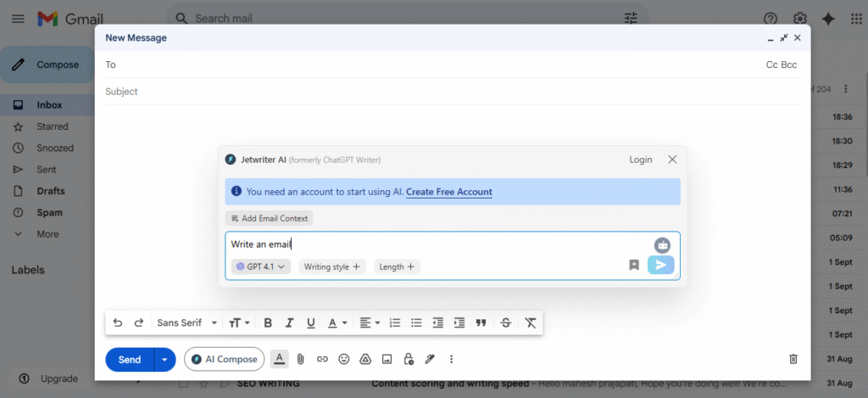Open the text color picker
The image size is (868, 398).
pyautogui.click(x=337, y=322)
